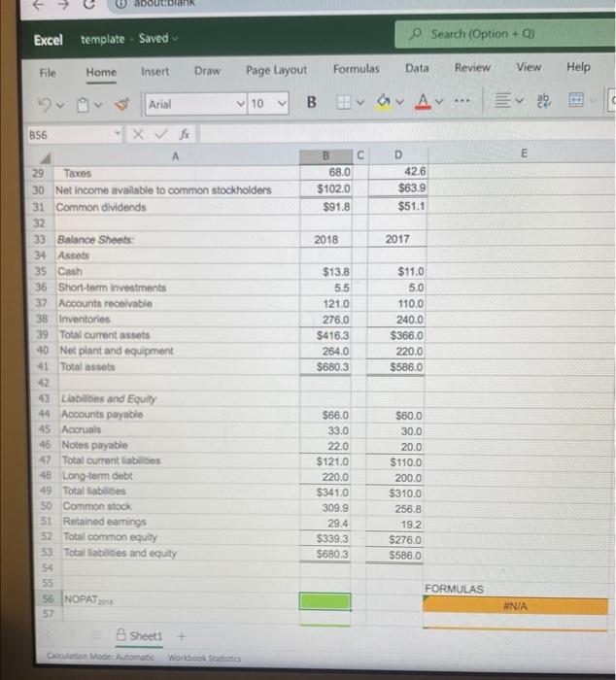This screenshot has width=616, height=680.
Task: Click the browser back arrow
Action: [38, 4]
